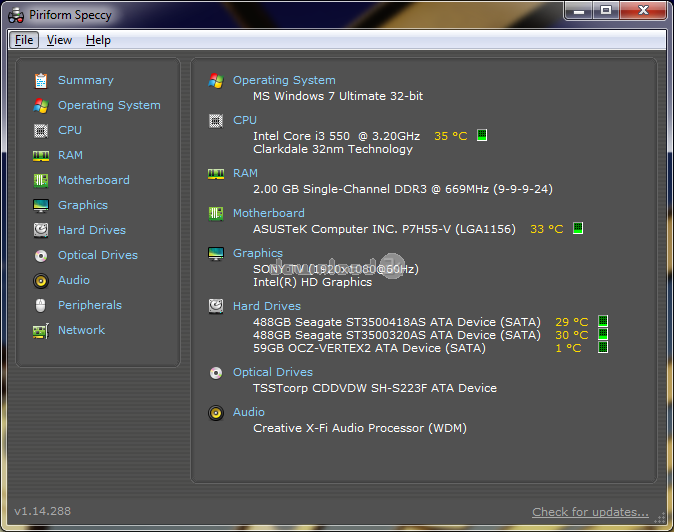Click the temperature indicator for OCZ-VERTEX2 drive
Screen dimensions: 674x532
click(603, 347)
